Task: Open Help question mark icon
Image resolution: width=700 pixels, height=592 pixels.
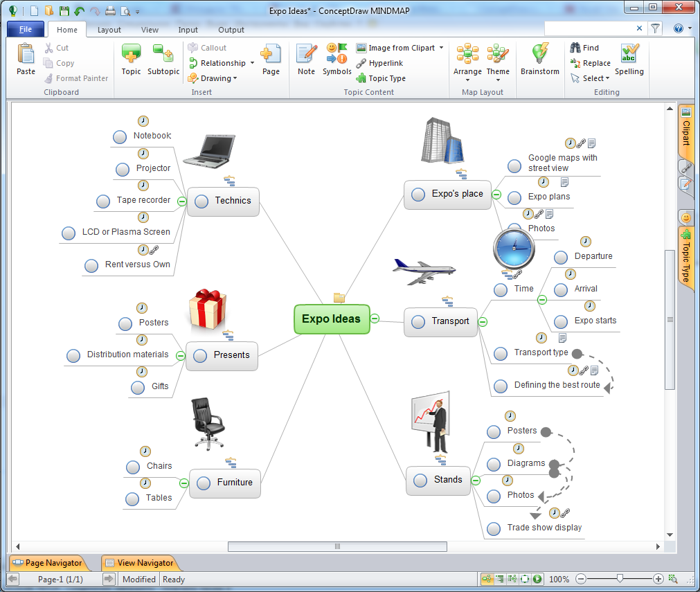Action: (678, 28)
